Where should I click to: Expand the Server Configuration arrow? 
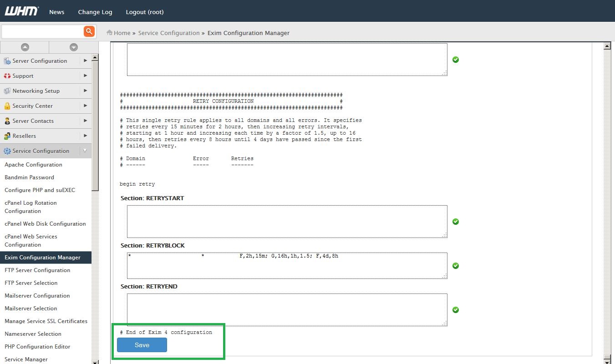pyautogui.click(x=85, y=61)
